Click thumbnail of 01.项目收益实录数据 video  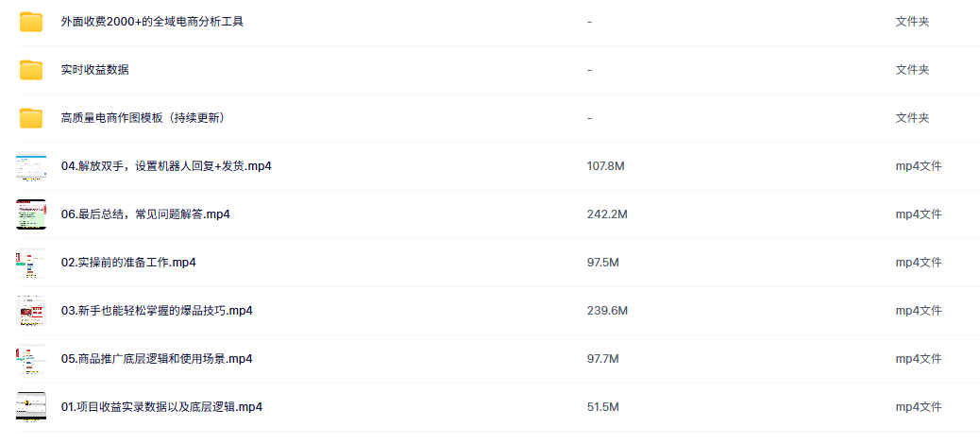31,407
